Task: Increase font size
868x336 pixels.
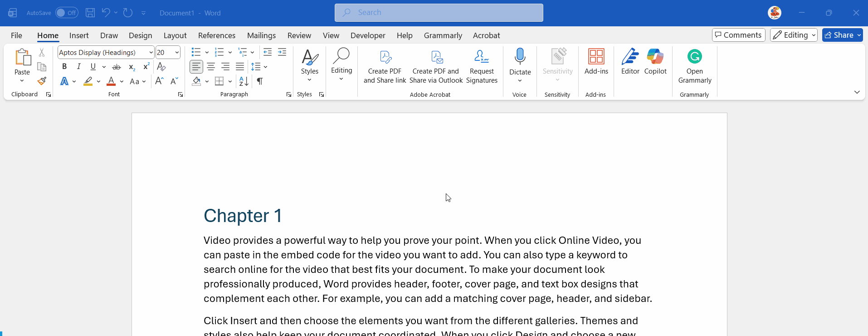Action: click(x=159, y=81)
